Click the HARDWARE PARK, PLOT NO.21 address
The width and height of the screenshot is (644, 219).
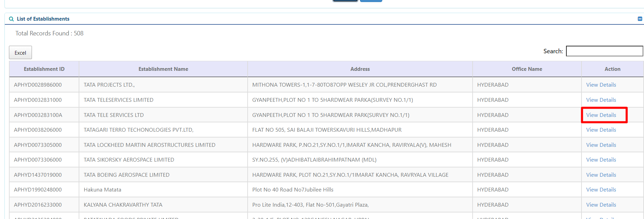tap(350, 175)
